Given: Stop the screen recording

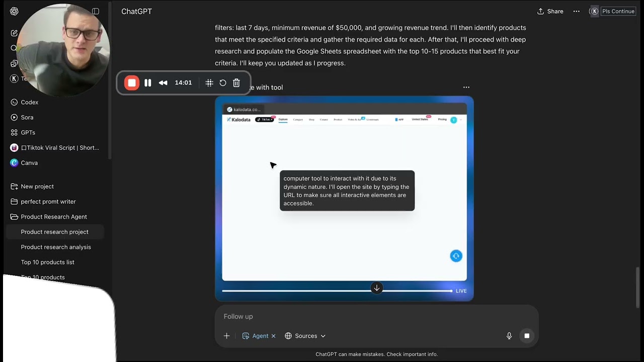Looking at the screenshot, I should [x=132, y=83].
